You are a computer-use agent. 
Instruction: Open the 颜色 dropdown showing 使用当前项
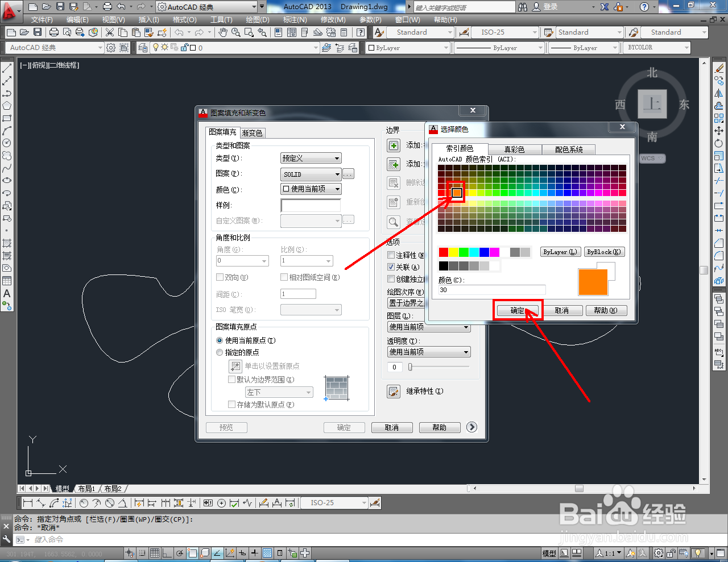311,189
